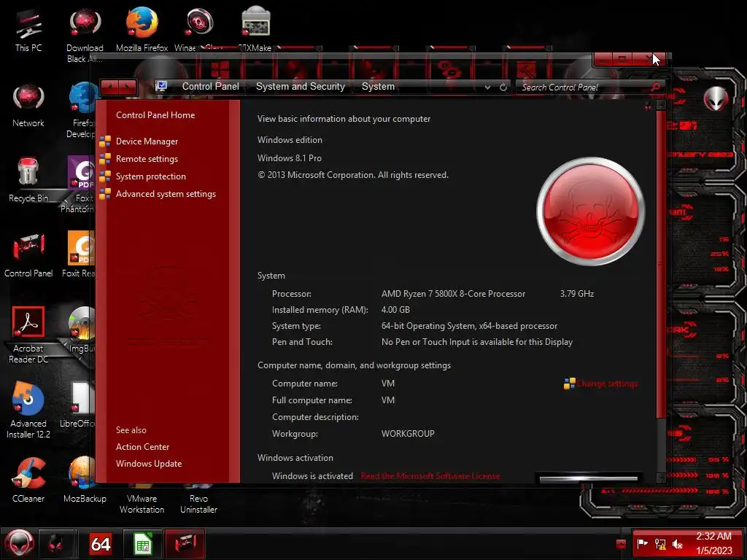
Task: Click the alien Start button
Action: coord(19,543)
